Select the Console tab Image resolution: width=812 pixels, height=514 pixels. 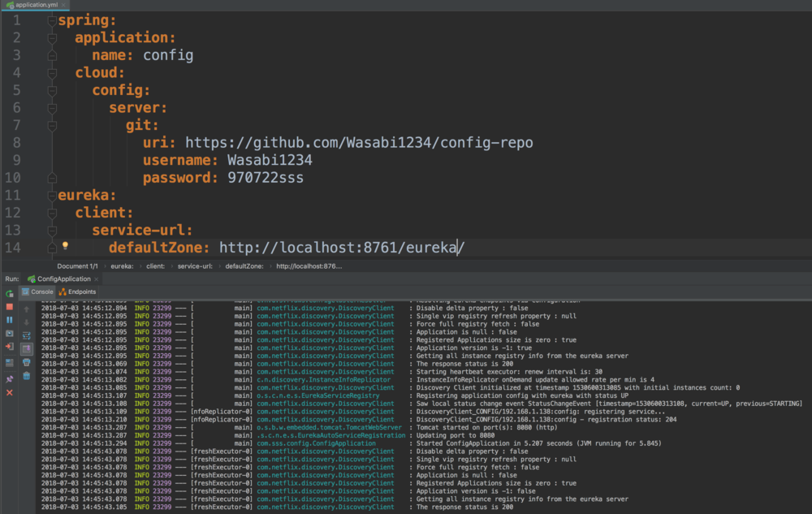[37, 292]
